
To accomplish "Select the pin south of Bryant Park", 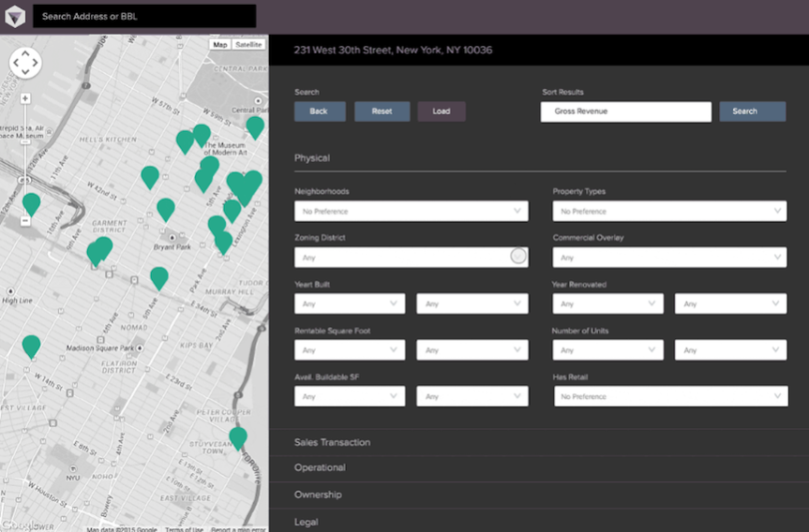I will point(159,278).
